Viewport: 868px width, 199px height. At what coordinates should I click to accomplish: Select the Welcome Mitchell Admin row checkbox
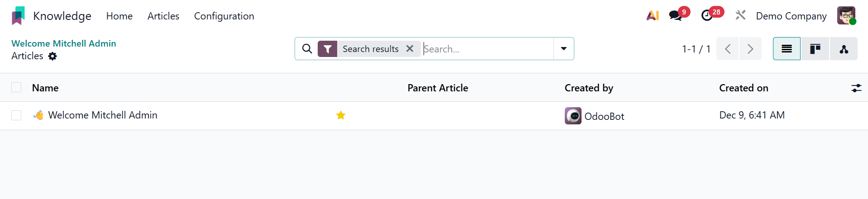point(16,115)
